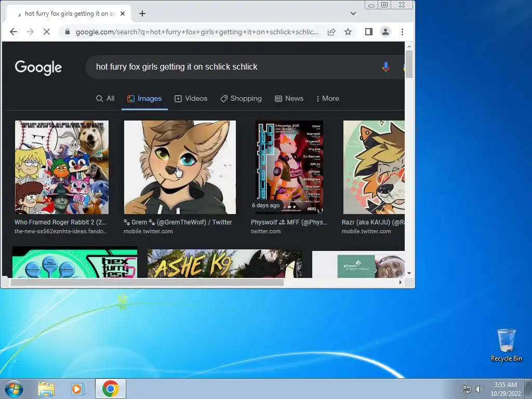The width and height of the screenshot is (532, 399).
Task: Open the Chrome profile avatar
Action: 385,32
